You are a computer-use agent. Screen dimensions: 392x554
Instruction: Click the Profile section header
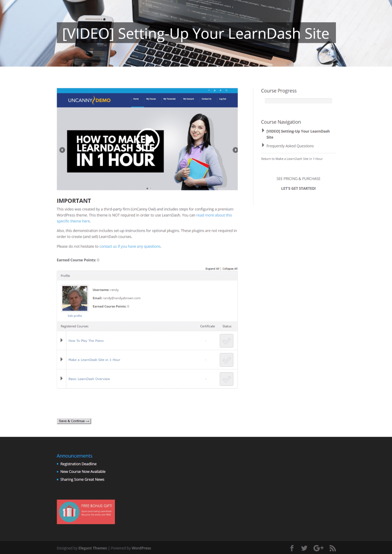pyautogui.click(x=147, y=276)
